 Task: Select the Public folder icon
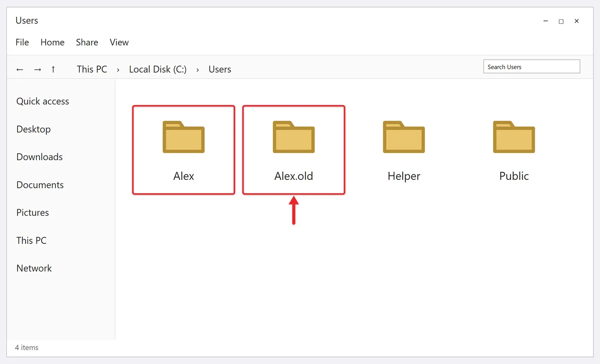[514, 137]
